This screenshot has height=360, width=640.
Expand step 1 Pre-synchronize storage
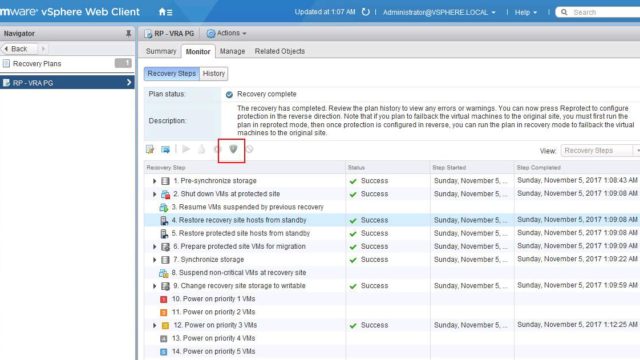pyautogui.click(x=155, y=181)
